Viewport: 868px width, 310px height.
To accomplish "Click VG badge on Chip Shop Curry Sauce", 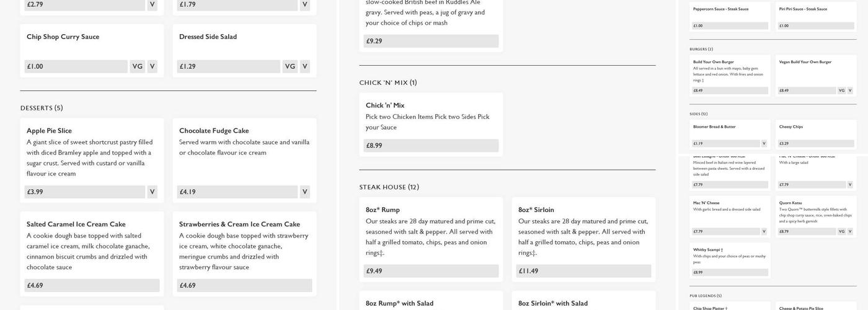I will [x=137, y=66].
